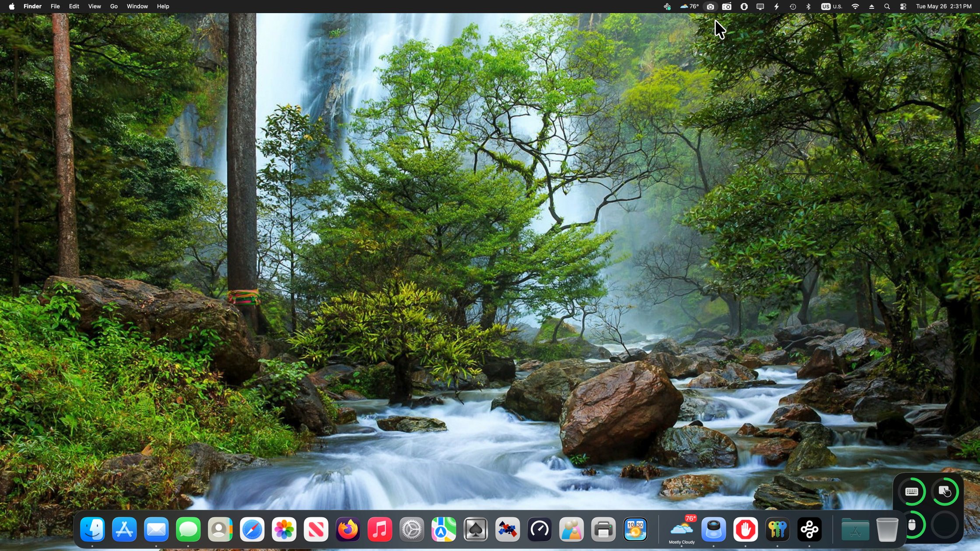Screen dimensions: 980x551
Task: Launch Contacts from the Dock
Action: (220, 529)
